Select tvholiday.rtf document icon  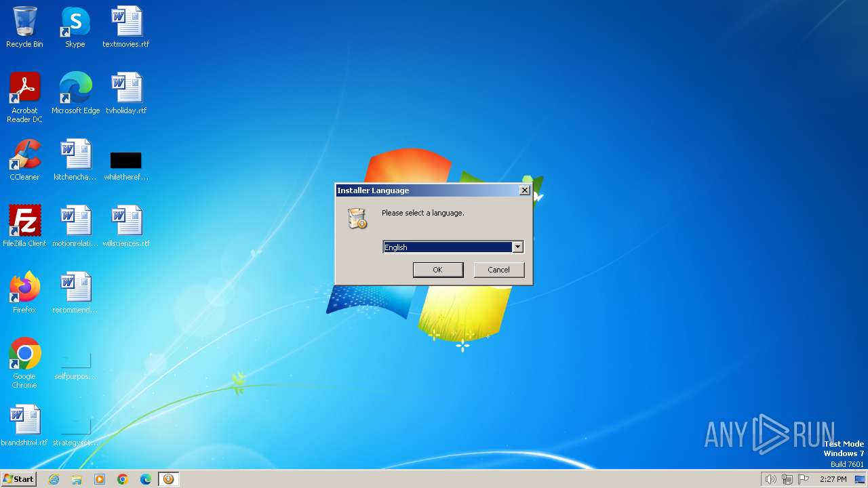pyautogui.click(x=126, y=94)
